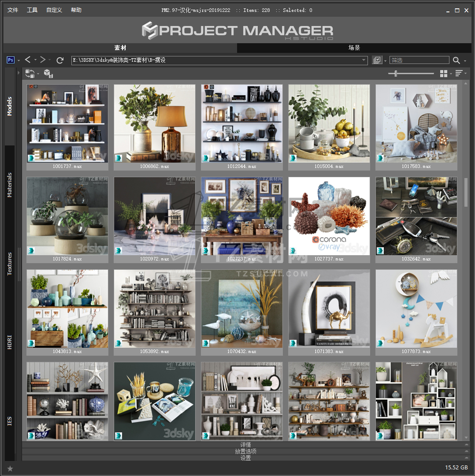Open the 工具 menu
Screen dimensions: 475x476
tap(32, 10)
